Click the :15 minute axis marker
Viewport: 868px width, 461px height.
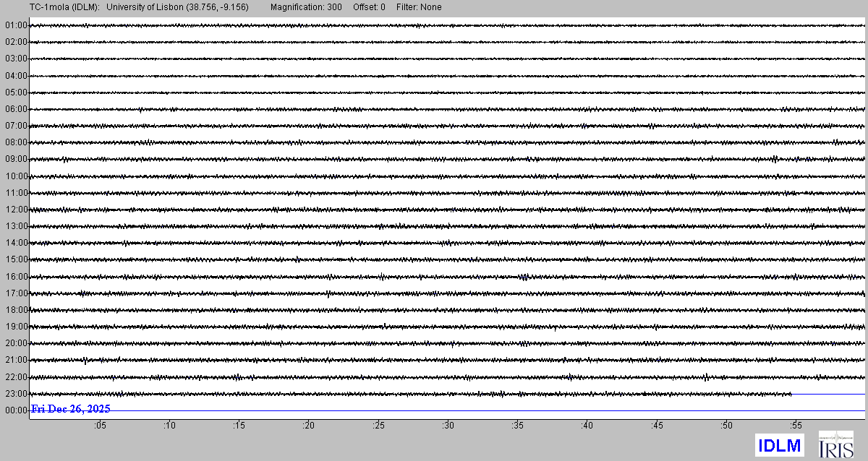[x=239, y=426]
